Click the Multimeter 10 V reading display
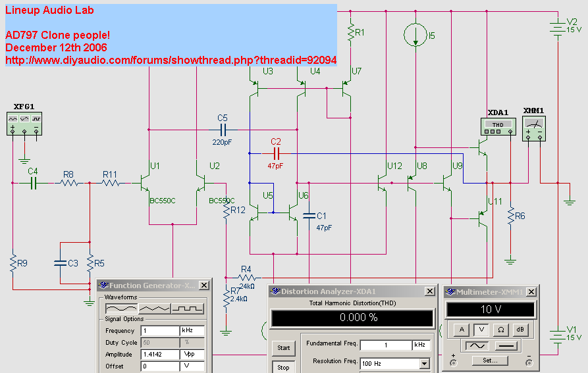 490,309
